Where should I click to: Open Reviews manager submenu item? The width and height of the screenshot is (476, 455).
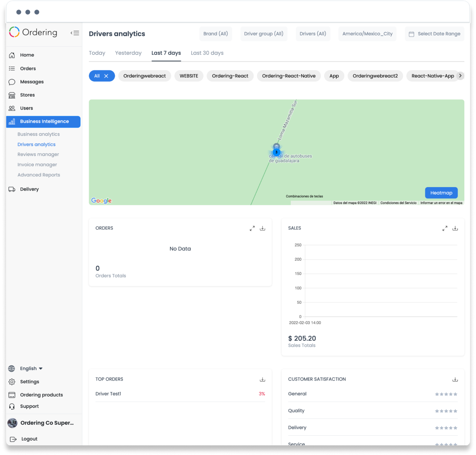click(x=38, y=154)
